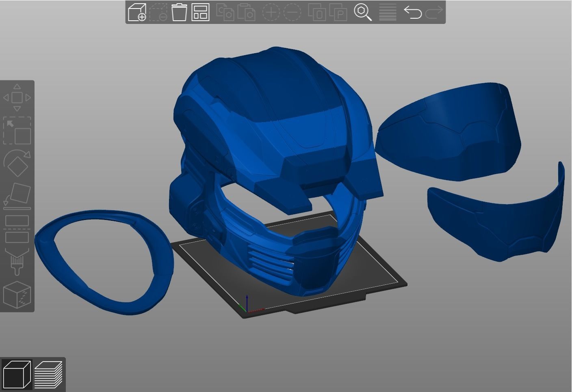This screenshot has width=572, height=392.
Task: Click the Delete selected object icon
Action: [x=158, y=12]
